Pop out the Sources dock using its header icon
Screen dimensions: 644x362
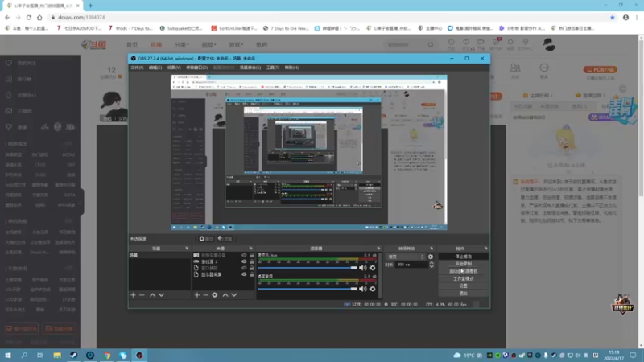coord(250,249)
